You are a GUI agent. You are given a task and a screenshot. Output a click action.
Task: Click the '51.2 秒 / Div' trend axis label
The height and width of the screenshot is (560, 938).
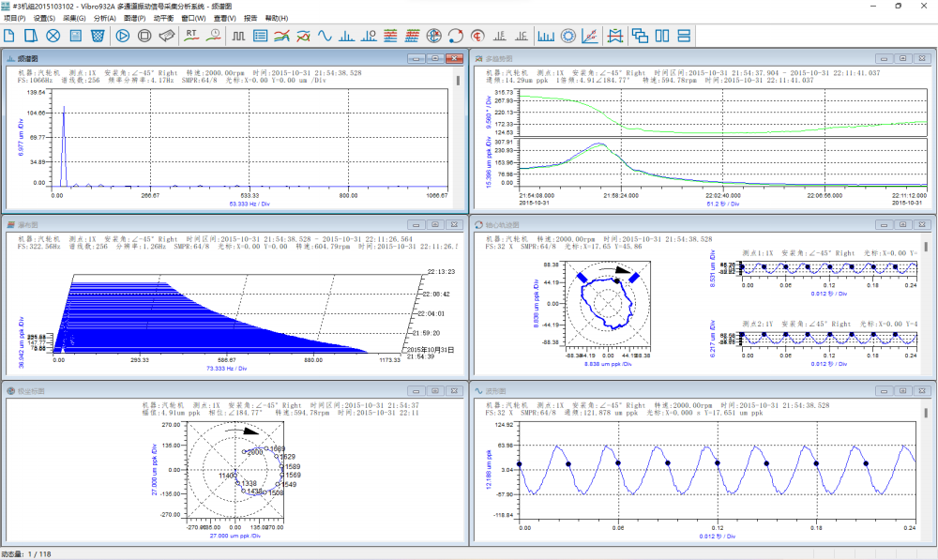point(722,204)
